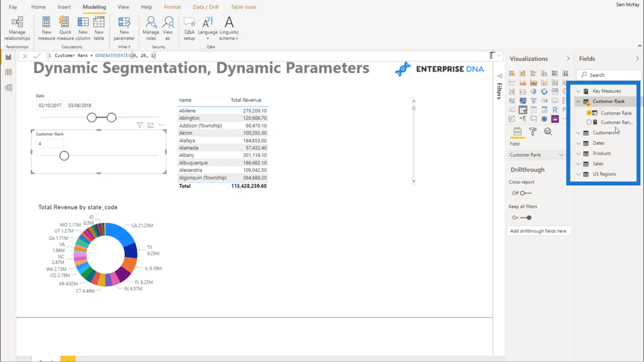Open the Help ribbon tab
The height and width of the screenshot is (362, 644).
point(147,7)
